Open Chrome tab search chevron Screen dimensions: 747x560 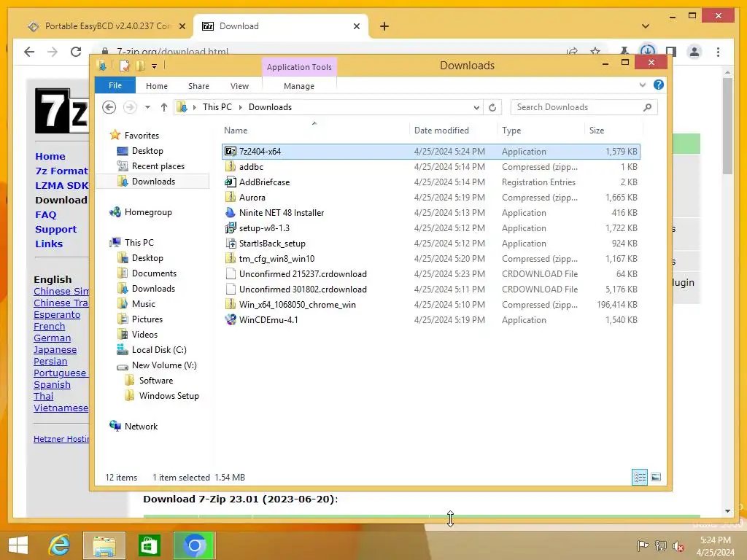click(645, 26)
